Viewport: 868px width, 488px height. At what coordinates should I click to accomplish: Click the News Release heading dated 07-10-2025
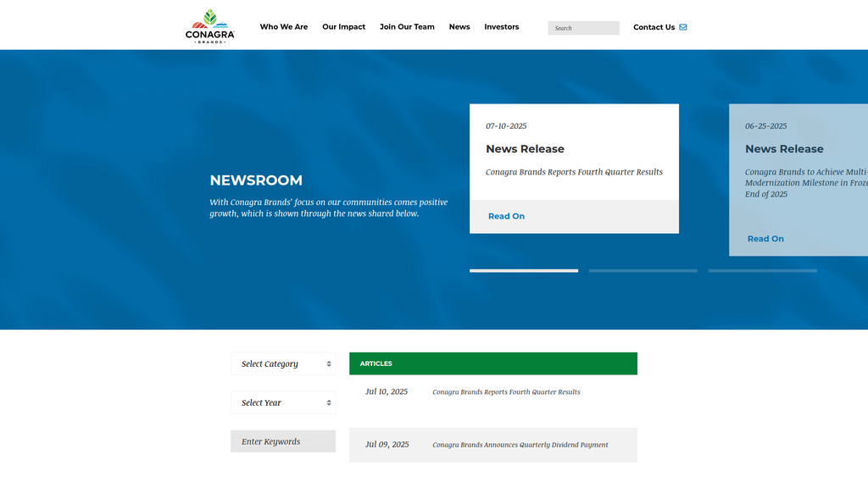(525, 149)
